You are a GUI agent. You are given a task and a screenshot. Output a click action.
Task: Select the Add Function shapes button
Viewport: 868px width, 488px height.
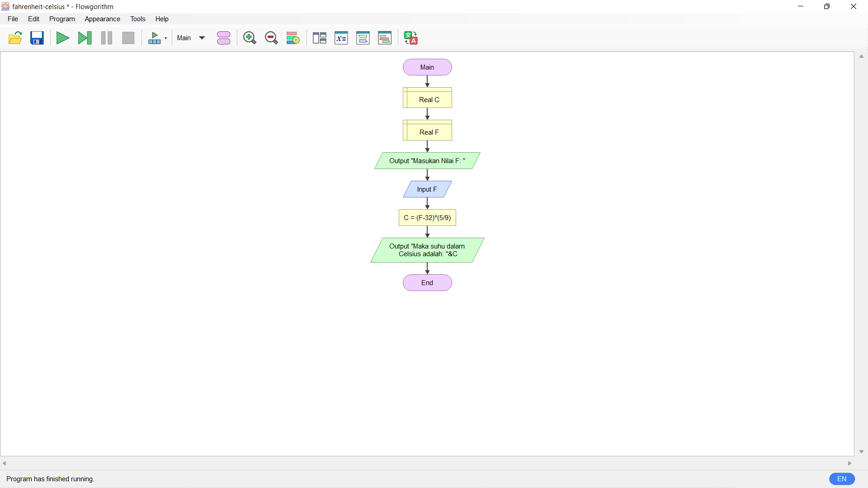pos(223,38)
